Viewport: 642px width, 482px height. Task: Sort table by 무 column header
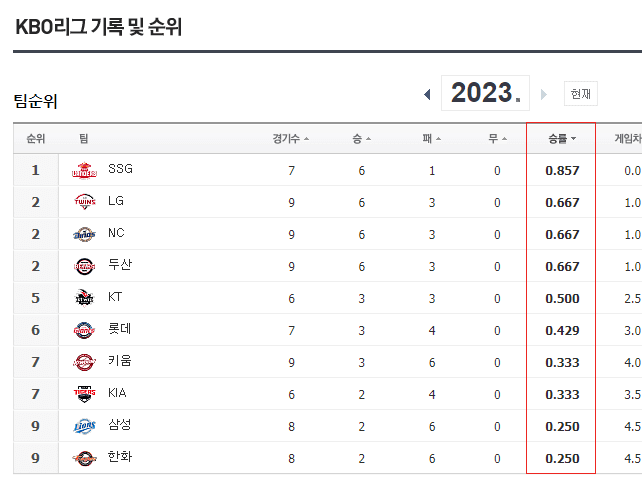tap(496, 139)
